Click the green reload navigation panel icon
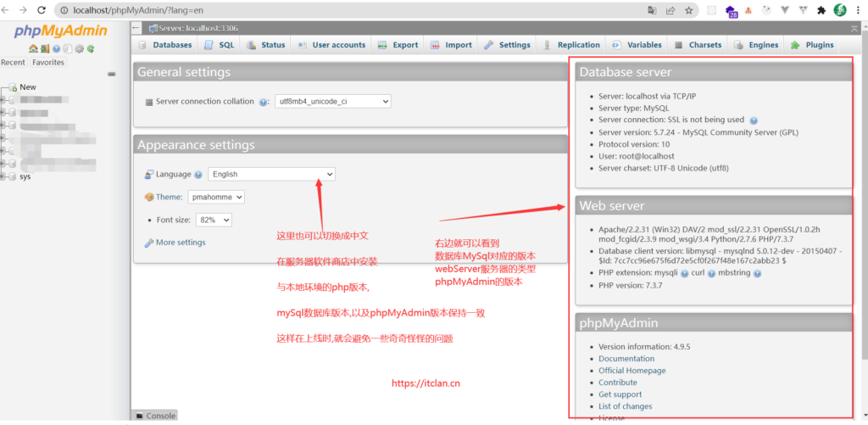 click(91, 48)
